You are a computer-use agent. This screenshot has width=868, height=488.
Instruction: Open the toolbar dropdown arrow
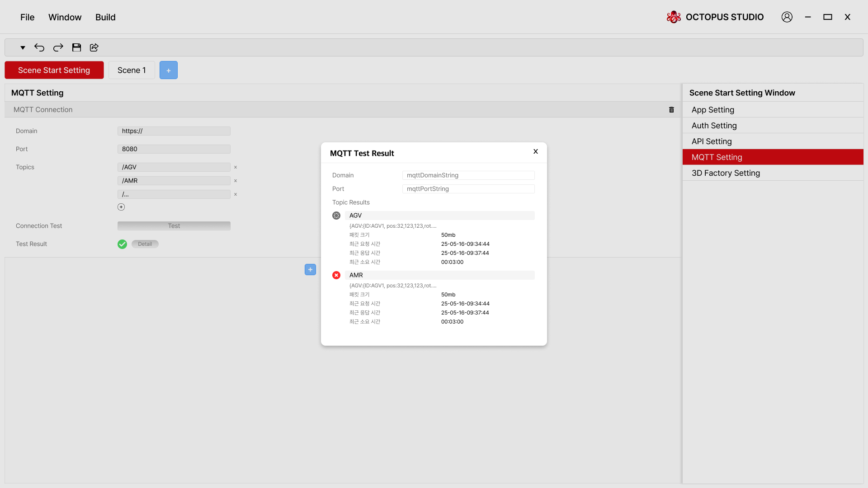(x=23, y=47)
